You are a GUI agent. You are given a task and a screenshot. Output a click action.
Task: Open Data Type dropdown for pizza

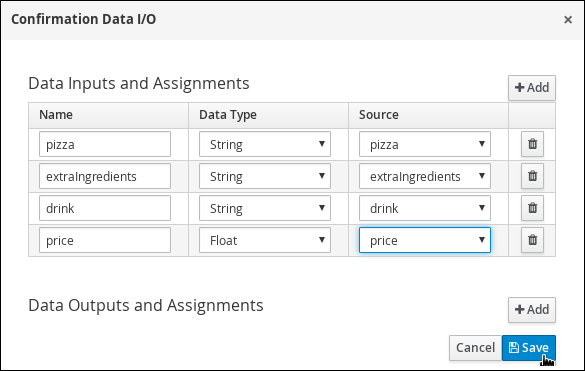tap(265, 144)
